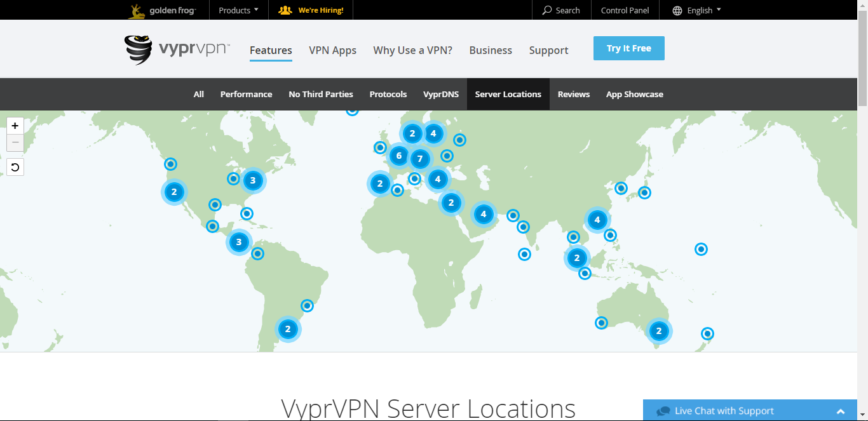Click the map zoom out minus button
The width and height of the screenshot is (868, 421).
click(15, 143)
